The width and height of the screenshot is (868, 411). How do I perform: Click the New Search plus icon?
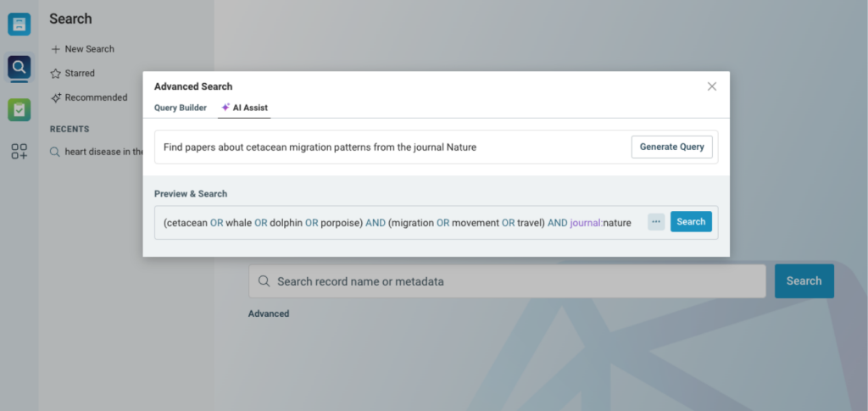click(x=55, y=49)
